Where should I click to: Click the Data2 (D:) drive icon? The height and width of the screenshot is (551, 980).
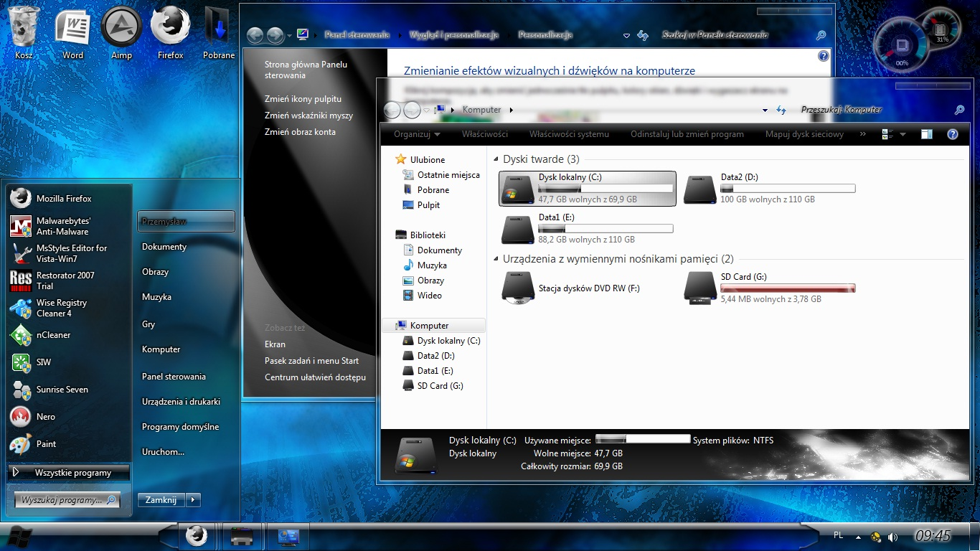click(x=699, y=189)
